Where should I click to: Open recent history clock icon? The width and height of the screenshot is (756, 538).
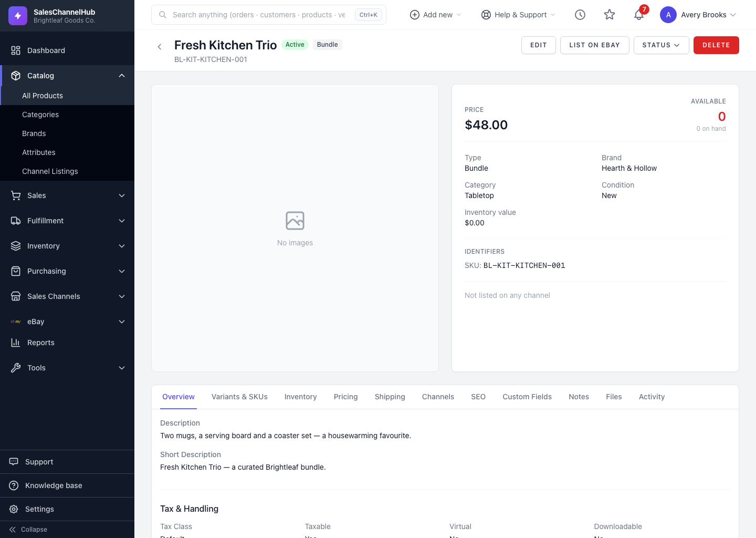(580, 15)
